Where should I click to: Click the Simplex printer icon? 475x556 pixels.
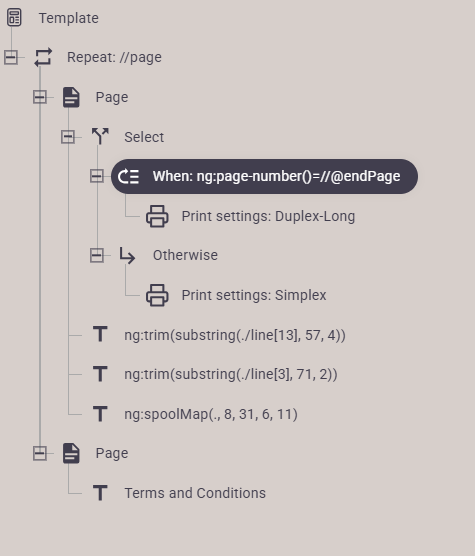pyautogui.click(x=157, y=295)
